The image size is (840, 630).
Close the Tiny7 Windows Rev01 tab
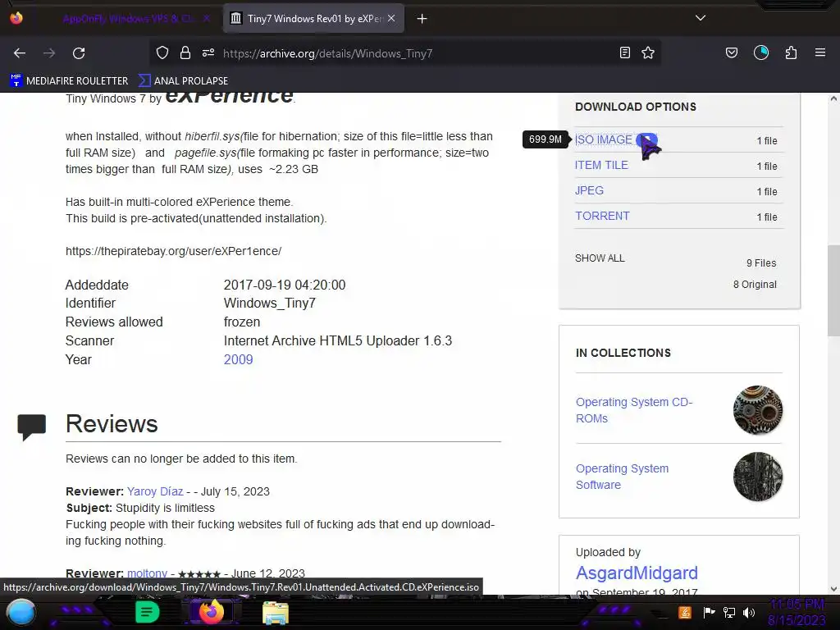(391, 18)
